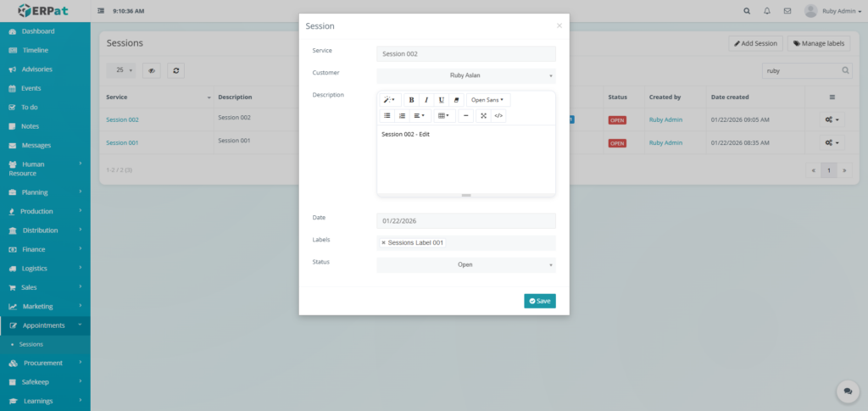This screenshot has width=868, height=411.
Task: Toggle underline formatting in description editor
Action: coord(441,100)
